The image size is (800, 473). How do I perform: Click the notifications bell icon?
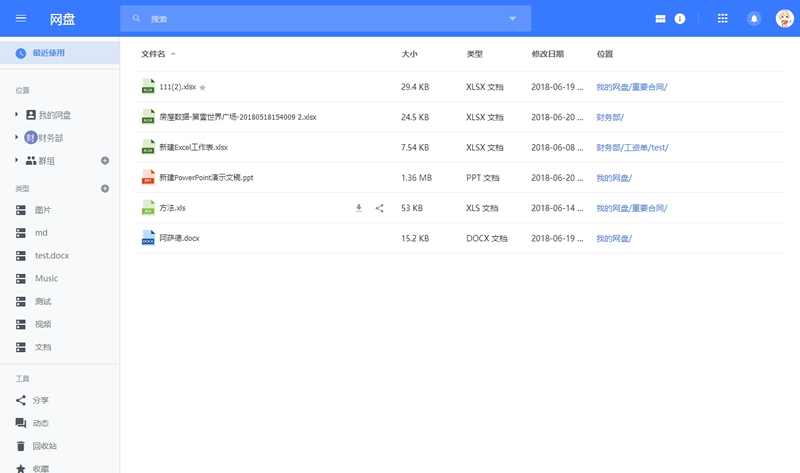point(754,19)
